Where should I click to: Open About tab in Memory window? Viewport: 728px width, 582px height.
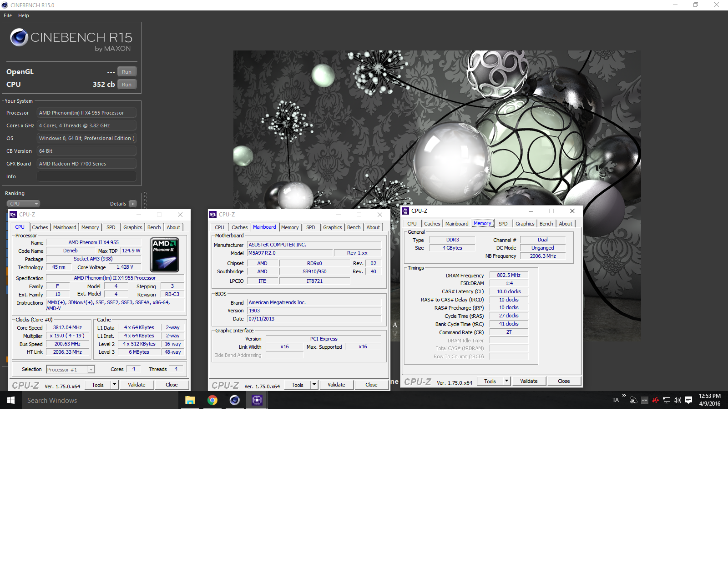566,224
